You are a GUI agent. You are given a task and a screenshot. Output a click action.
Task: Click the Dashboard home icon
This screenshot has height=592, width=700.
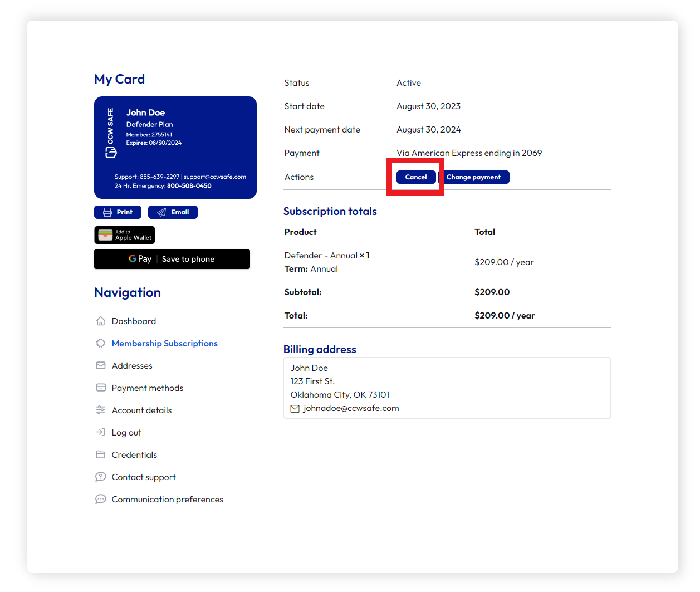(x=101, y=321)
